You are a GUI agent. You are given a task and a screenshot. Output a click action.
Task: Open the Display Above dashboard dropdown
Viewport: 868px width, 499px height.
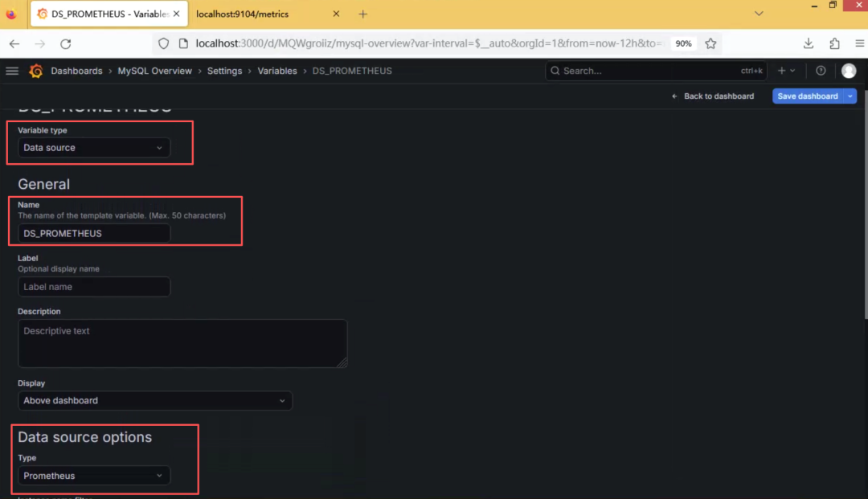(x=155, y=400)
